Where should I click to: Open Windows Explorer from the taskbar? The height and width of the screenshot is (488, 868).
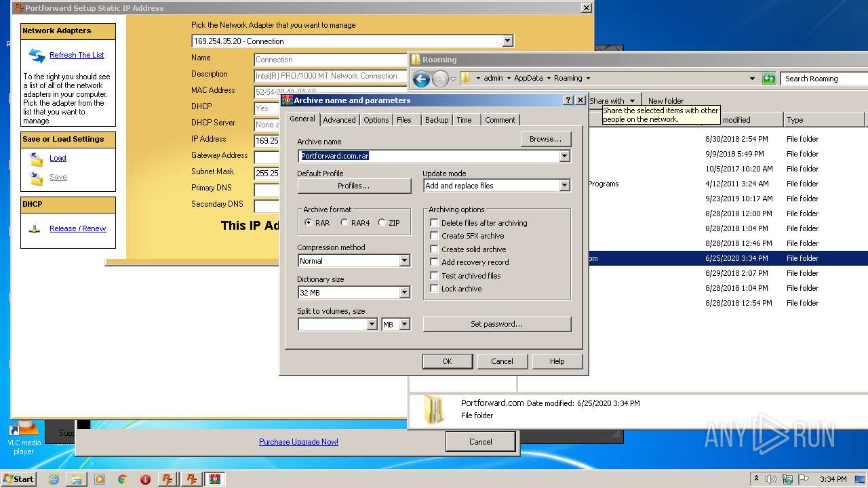point(77,479)
